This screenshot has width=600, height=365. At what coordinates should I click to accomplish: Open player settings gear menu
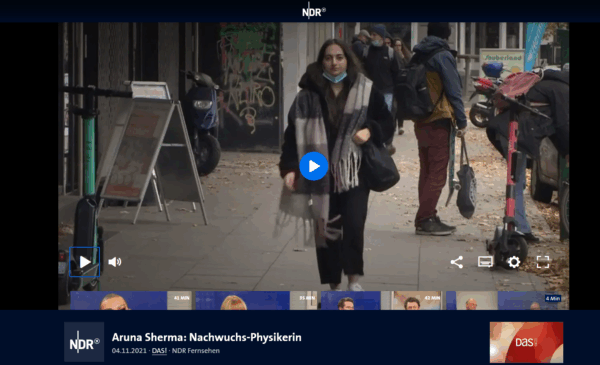(x=514, y=262)
